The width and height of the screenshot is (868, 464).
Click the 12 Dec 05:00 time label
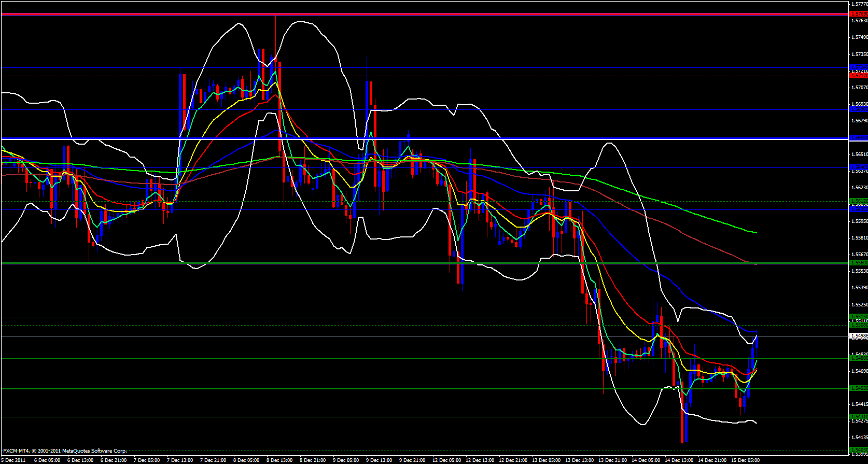pyautogui.click(x=446, y=460)
